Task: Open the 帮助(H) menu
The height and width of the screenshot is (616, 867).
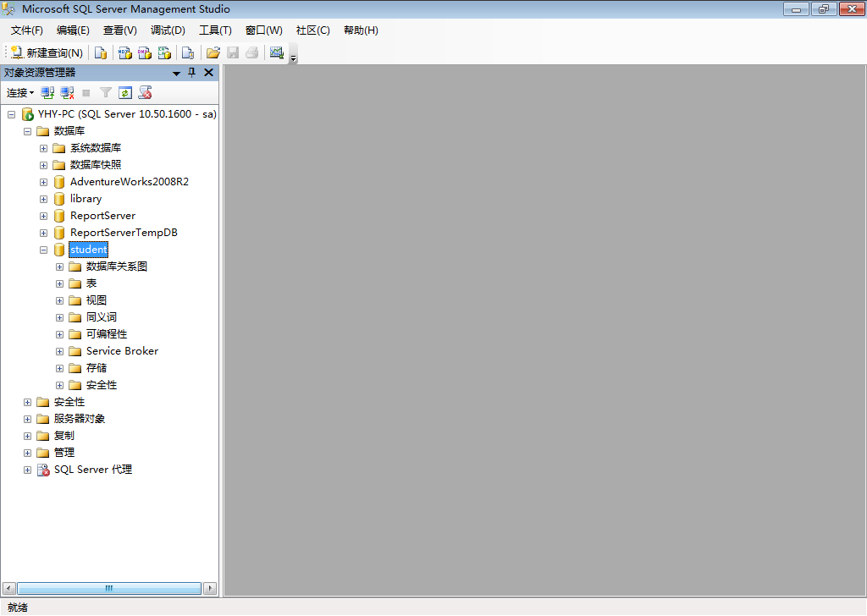Action: click(x=361, y=30)
